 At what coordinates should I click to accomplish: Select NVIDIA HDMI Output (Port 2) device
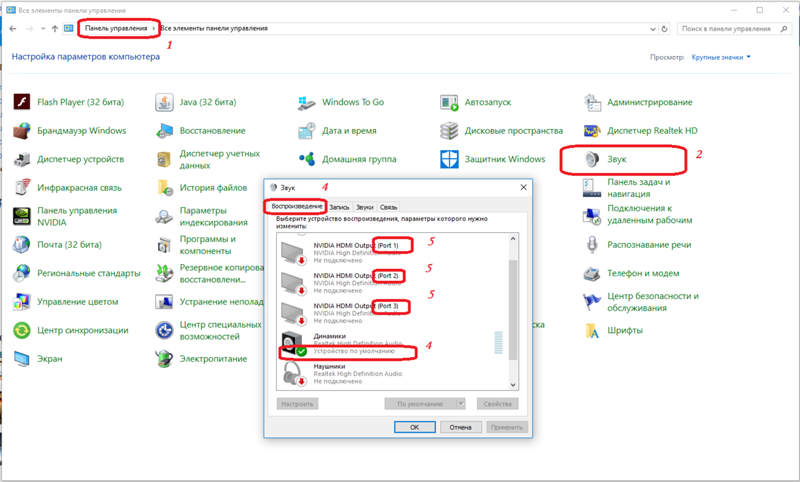click(x=393, y=283)
